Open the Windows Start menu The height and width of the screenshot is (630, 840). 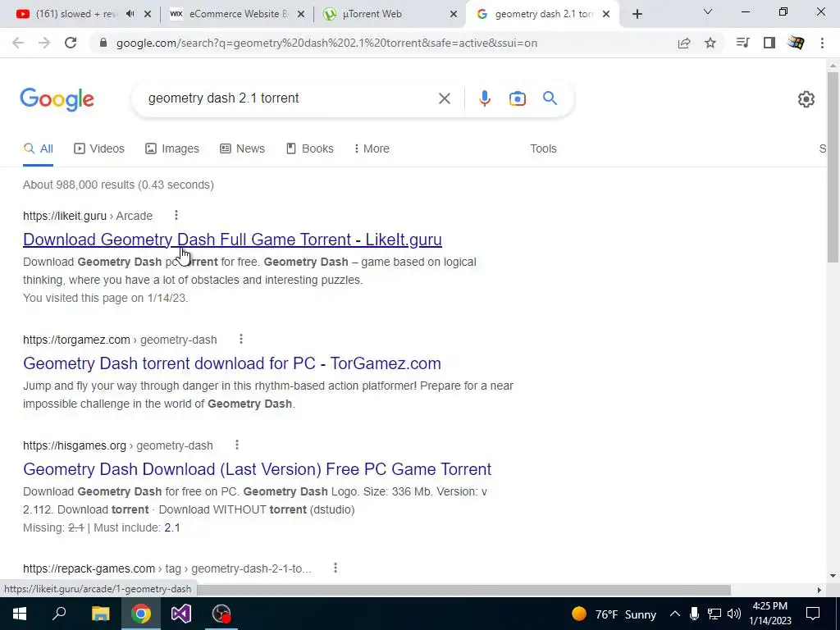20,614
